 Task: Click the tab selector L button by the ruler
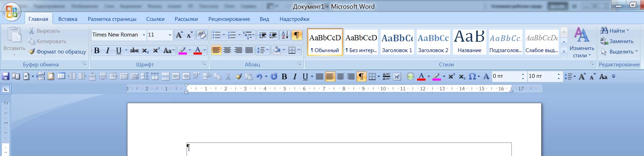coord(6,89)
